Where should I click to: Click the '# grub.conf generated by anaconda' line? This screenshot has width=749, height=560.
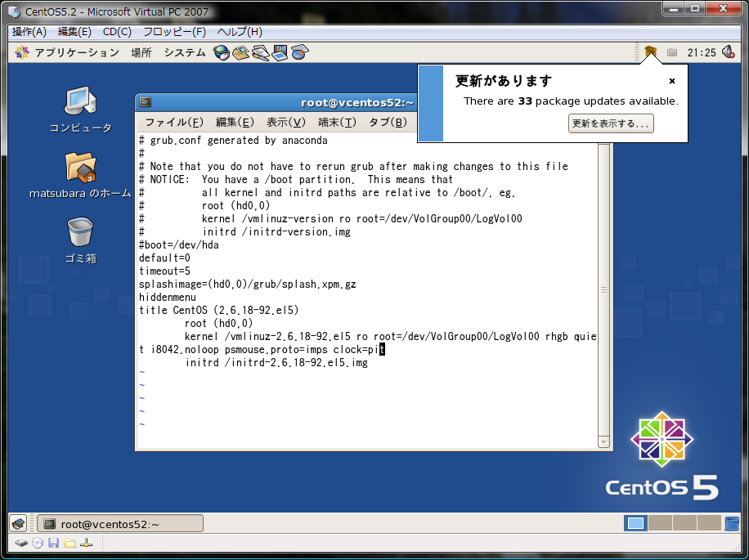point(233,141)
